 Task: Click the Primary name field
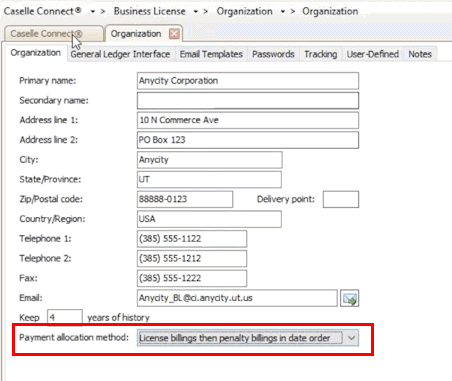[x=248, y=81]
